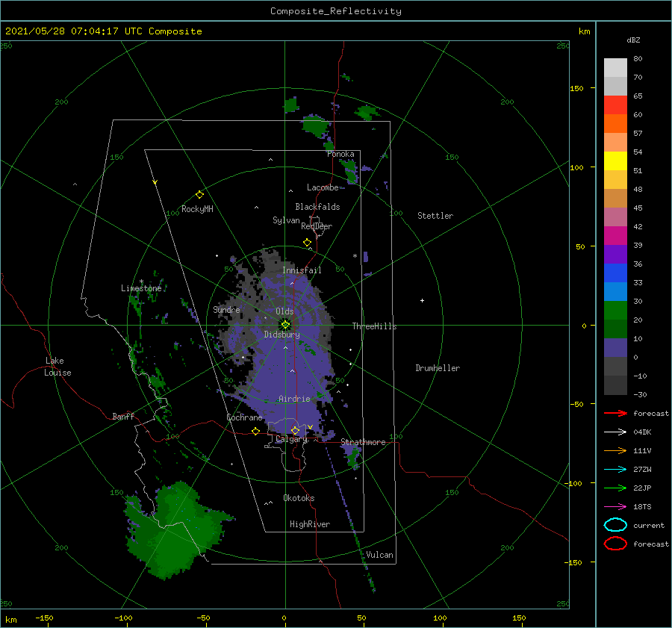Click the Sylvan label
Image resolution: width=672 pixels, height=628 pixels.
(x=286, y=220)
